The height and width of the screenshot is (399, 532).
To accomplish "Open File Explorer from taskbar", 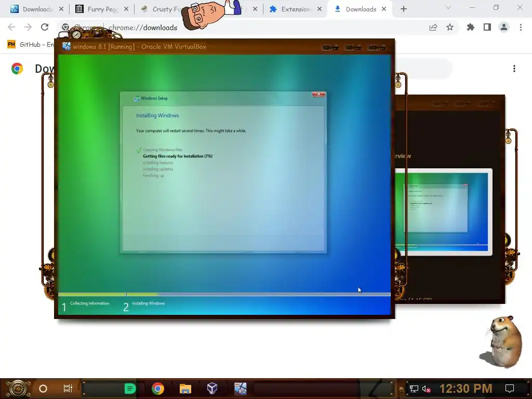I will pos(185,389).
